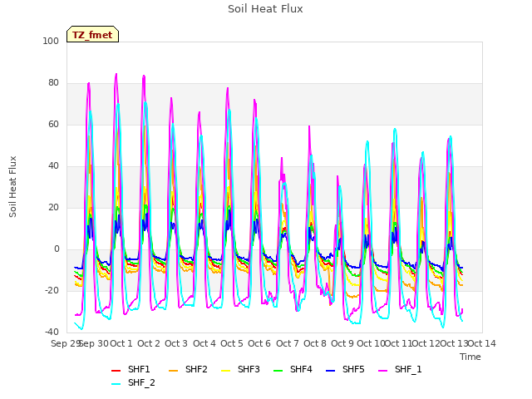This screenshot has width=532, height=399.
Task: Select the SHF3 legend entry
Action: click(x=240, y=369)
